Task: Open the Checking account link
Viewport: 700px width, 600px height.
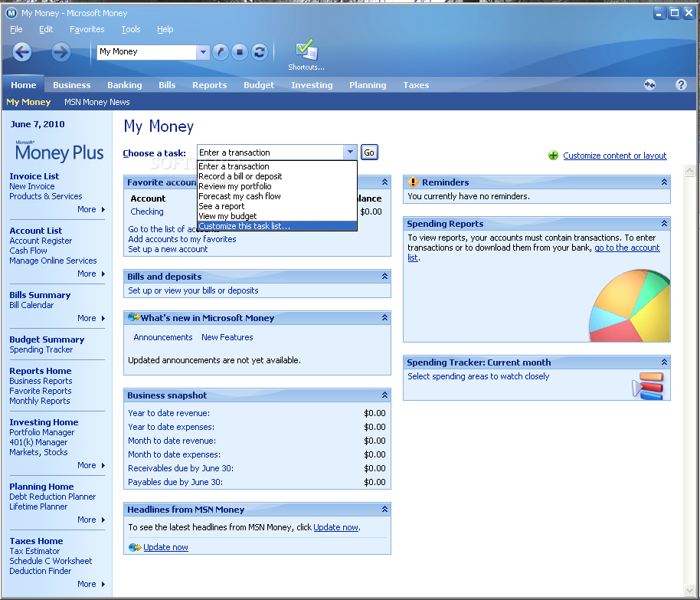Action: pos(147,211)
